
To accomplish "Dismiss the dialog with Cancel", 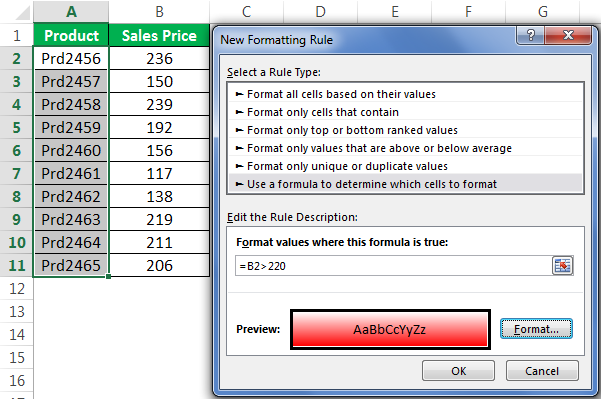I will pyautogui.click(x=542, y=371).
